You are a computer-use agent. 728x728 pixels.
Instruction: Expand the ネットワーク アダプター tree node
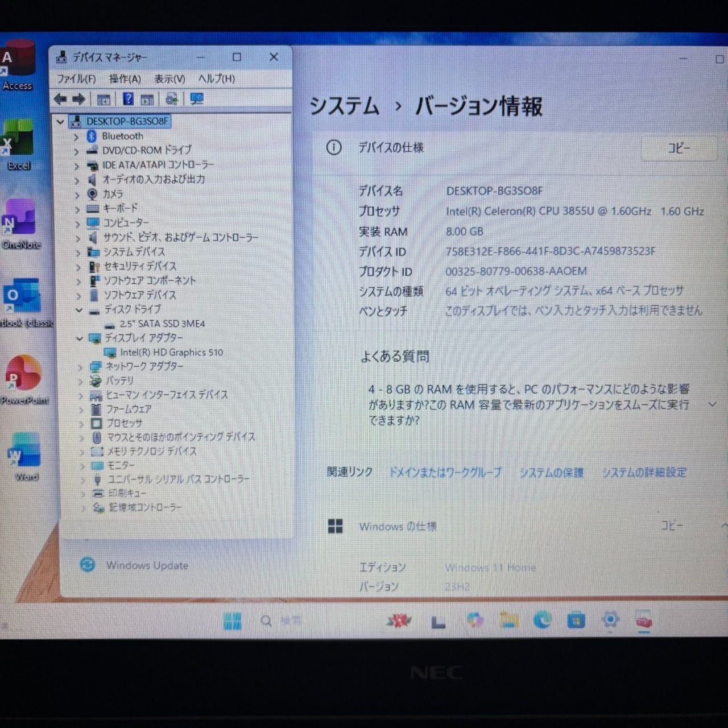tap(81, 367)
